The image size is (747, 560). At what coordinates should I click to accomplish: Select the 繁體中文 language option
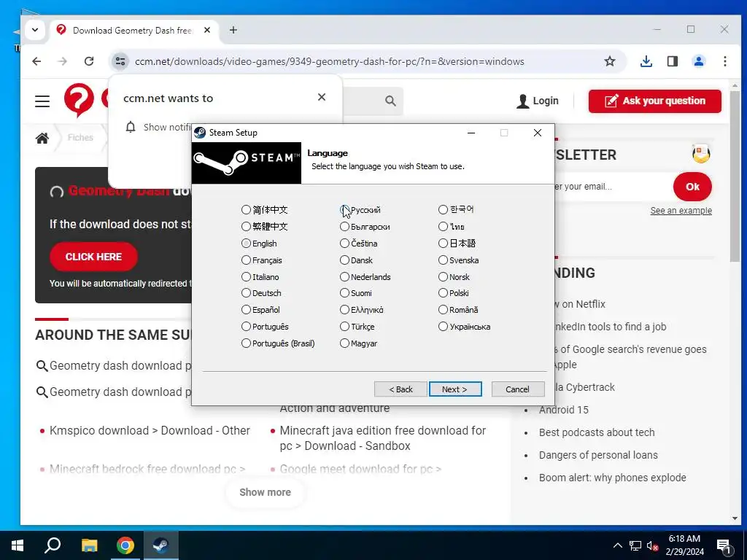coord(246,227)
